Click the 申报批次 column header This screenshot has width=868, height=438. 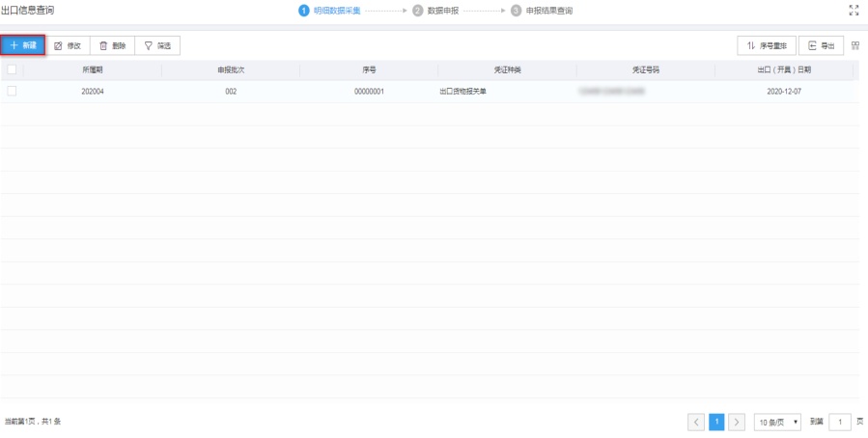click(231, 70)
